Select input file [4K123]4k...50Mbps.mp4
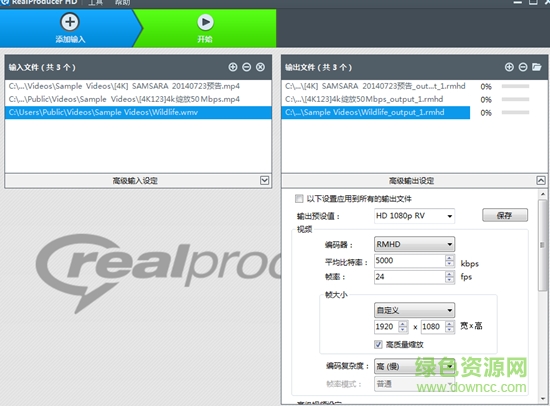550x406 pixels. [x=138, y=99]
